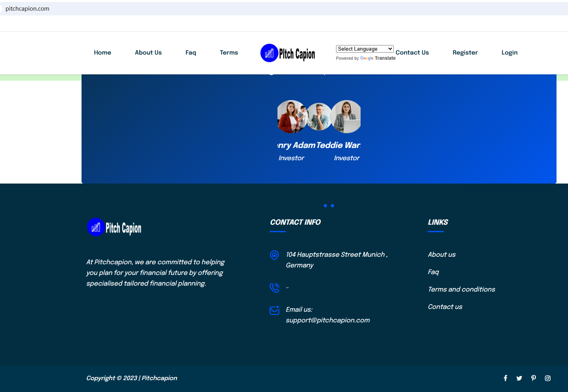This screenshot has height=392, width=568.
Task: Click the Pinterest icon in footer
Action: pyautogui.click(x=534, y=378)
